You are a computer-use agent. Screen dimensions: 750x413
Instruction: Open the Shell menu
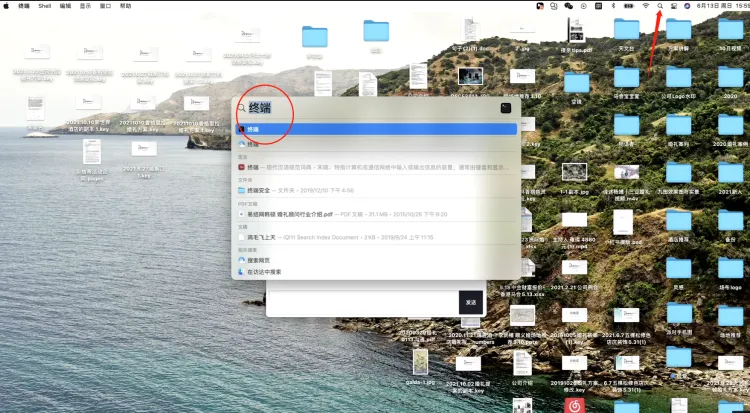pos(44,6)
